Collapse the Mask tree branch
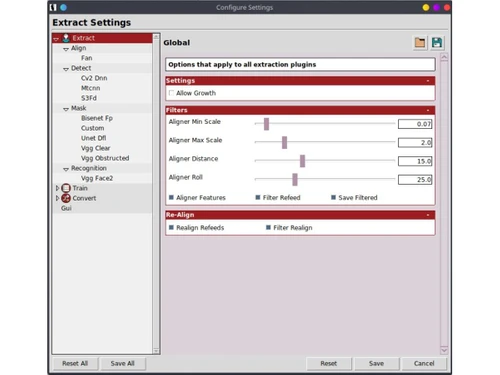This screenshot has height=375, width=500. point(66,109)
